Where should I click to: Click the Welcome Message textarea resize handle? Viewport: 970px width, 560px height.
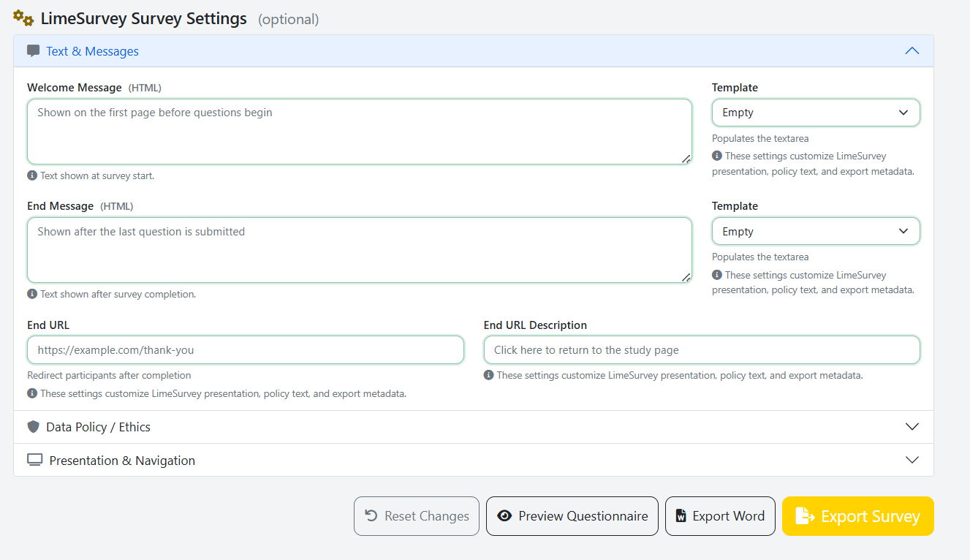(x=686, y=159)
